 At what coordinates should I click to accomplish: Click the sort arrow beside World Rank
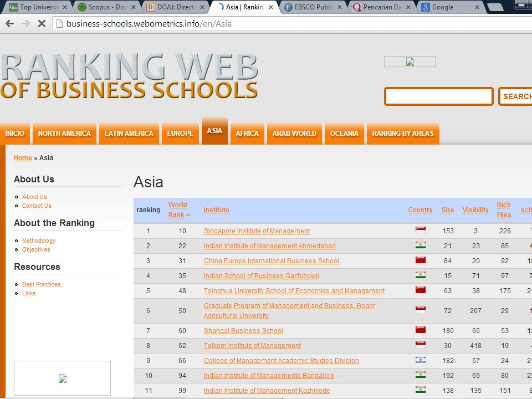pyautogui.click(x=188, y=215)
